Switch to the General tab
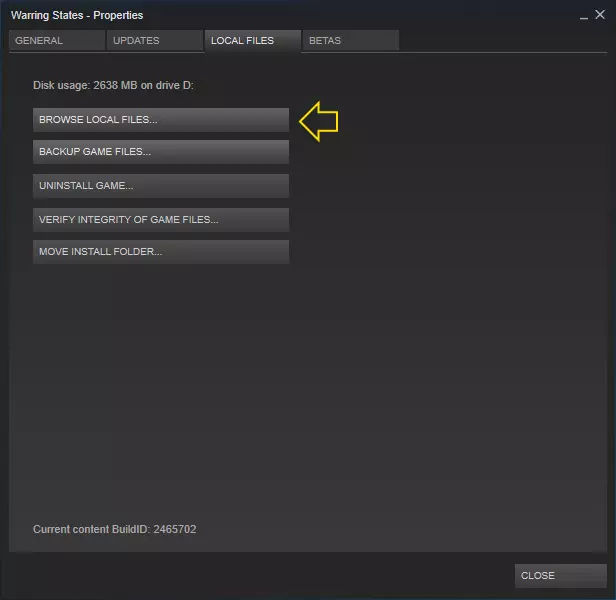The width and height of the screenshot is (616, 600). pyautogui.click(x=57, y=40)
